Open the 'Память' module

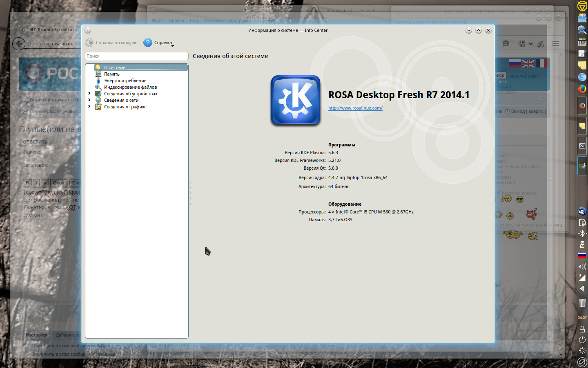[111, 74]
